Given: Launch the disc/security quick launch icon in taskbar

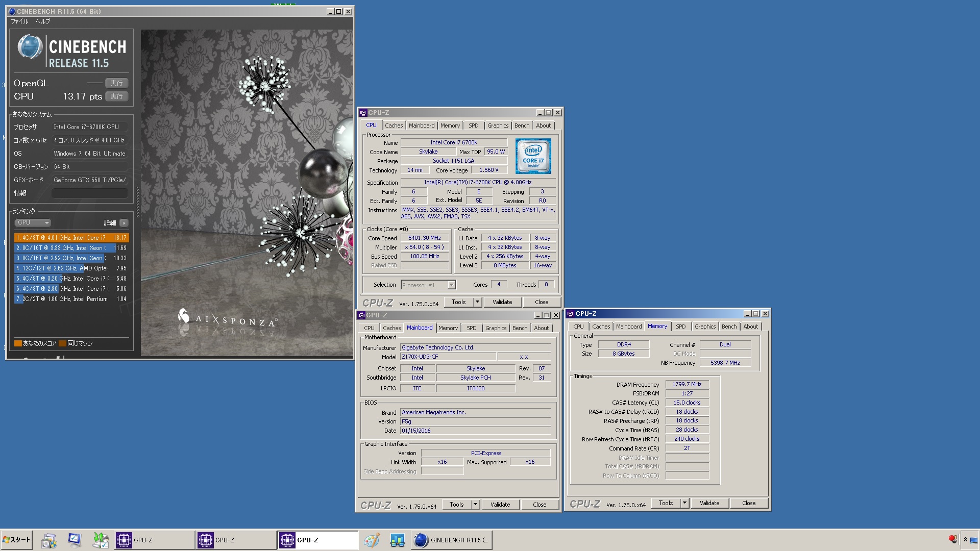Looking at the screenshot, I should pos(49,540).
